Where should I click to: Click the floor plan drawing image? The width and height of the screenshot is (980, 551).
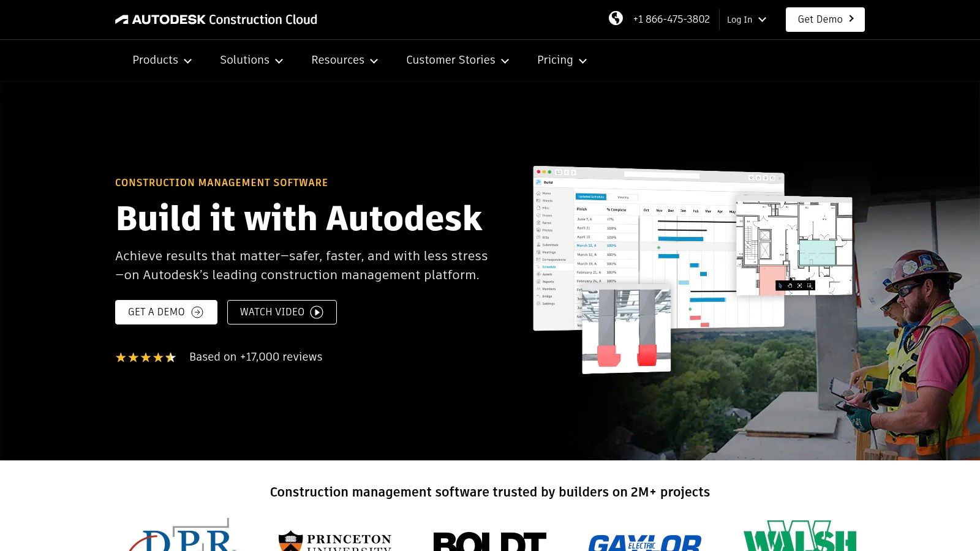[794, 246]
